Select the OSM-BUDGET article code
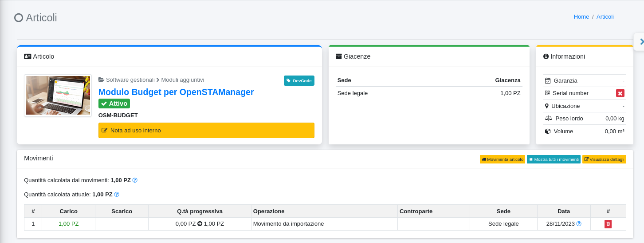Screen dimensions: 644x243 point(118,115)
